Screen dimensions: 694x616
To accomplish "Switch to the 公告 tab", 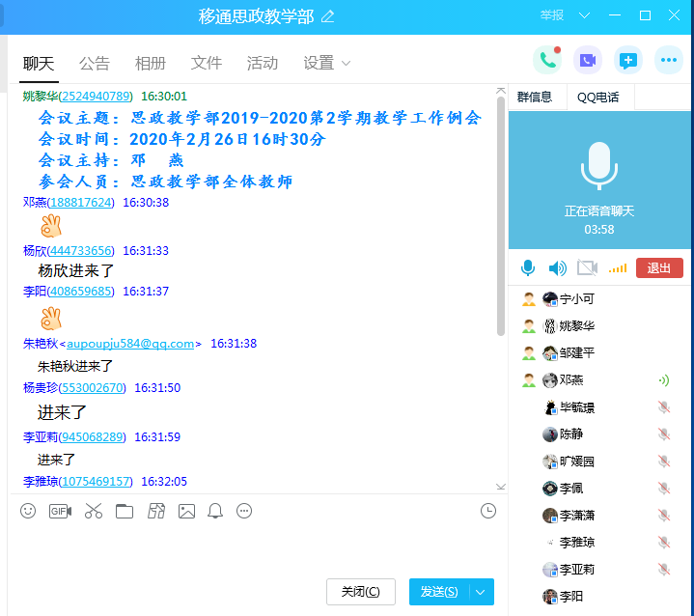I will (95, 64).
